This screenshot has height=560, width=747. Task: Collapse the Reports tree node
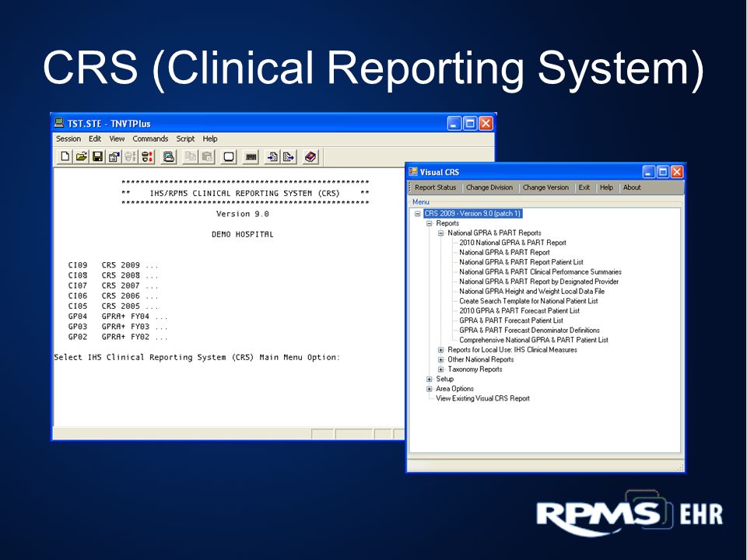click(430, 223)
